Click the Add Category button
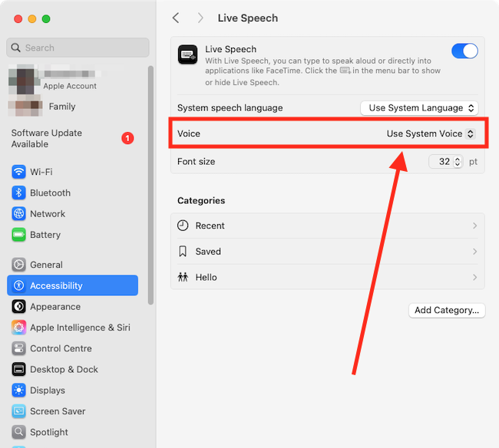 (447, 311)
